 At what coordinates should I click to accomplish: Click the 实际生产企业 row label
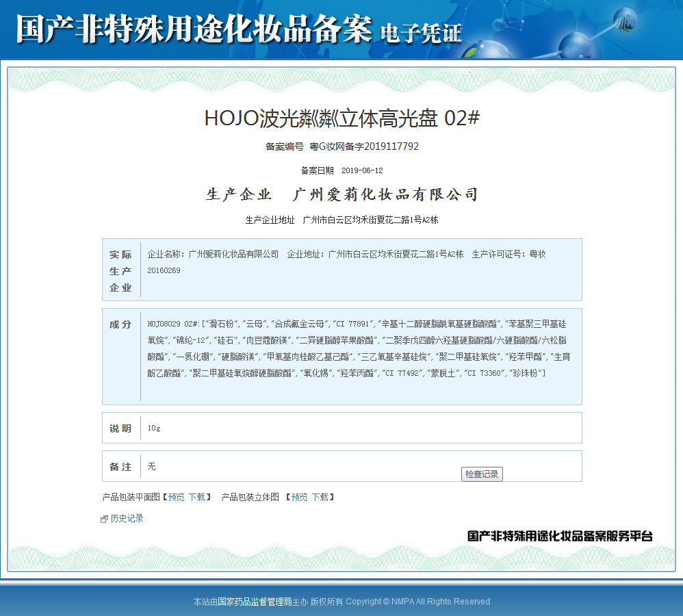point(120,270)
